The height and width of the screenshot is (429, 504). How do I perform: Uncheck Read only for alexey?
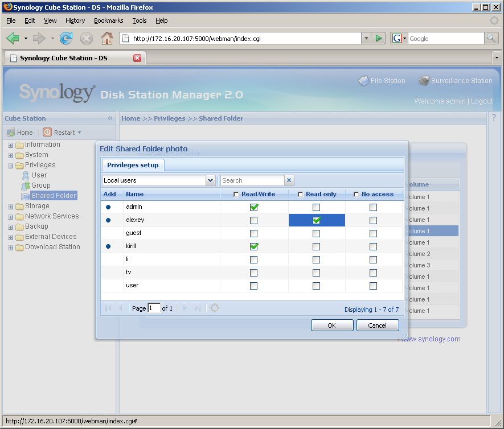pos(317,220)
